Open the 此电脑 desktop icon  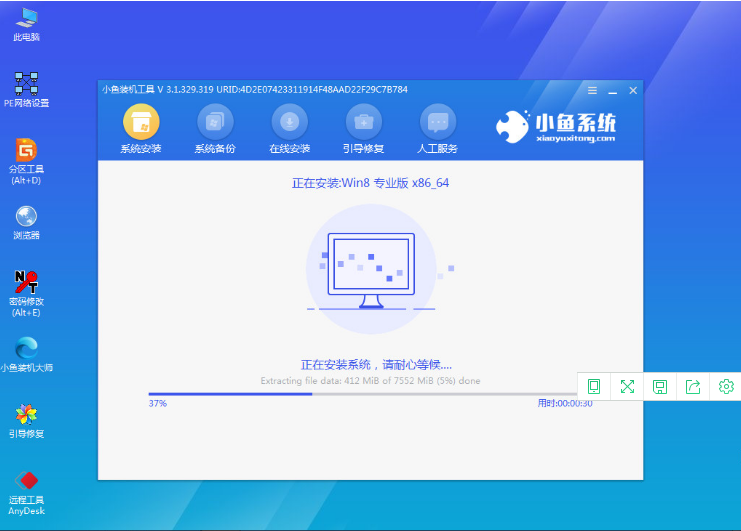click(26, 25)
